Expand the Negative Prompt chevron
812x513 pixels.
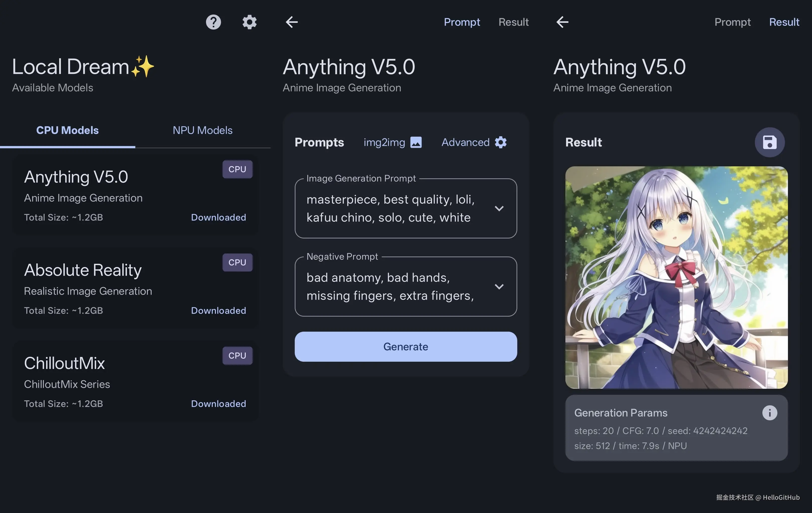click(499, 287)
